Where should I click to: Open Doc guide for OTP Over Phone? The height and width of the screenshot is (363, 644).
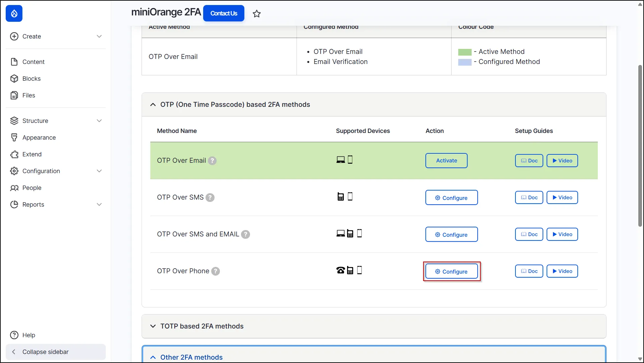tap(529, 271)
